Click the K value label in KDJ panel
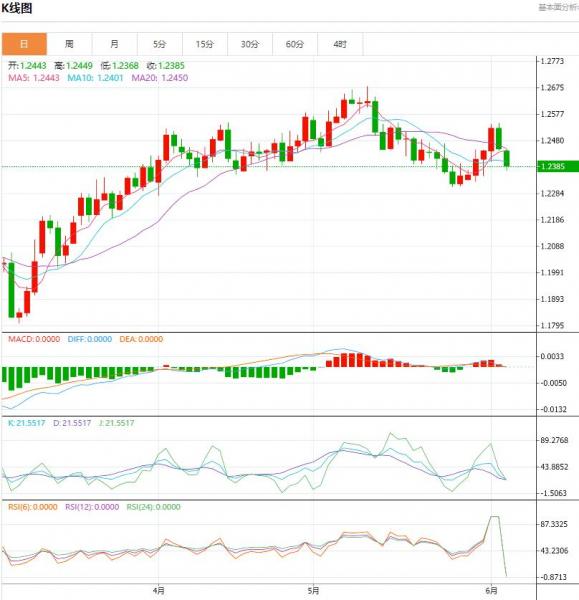 (26, 423)
